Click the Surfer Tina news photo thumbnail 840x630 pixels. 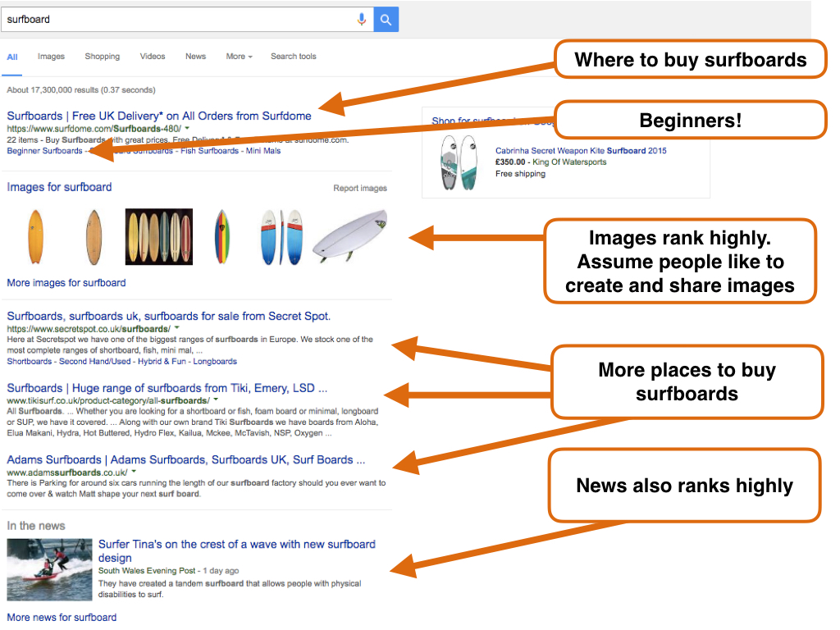click(x=49, y=569)
